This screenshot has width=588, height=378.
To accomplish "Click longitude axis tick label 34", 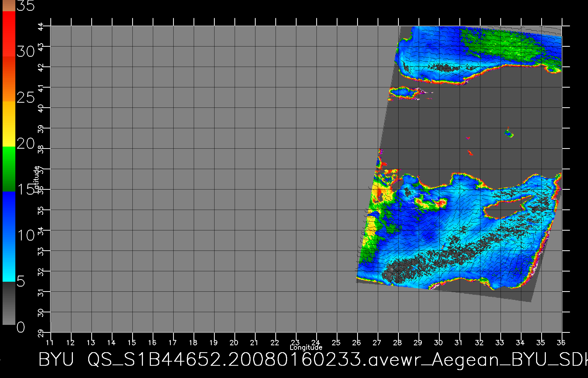I will 520,342.
